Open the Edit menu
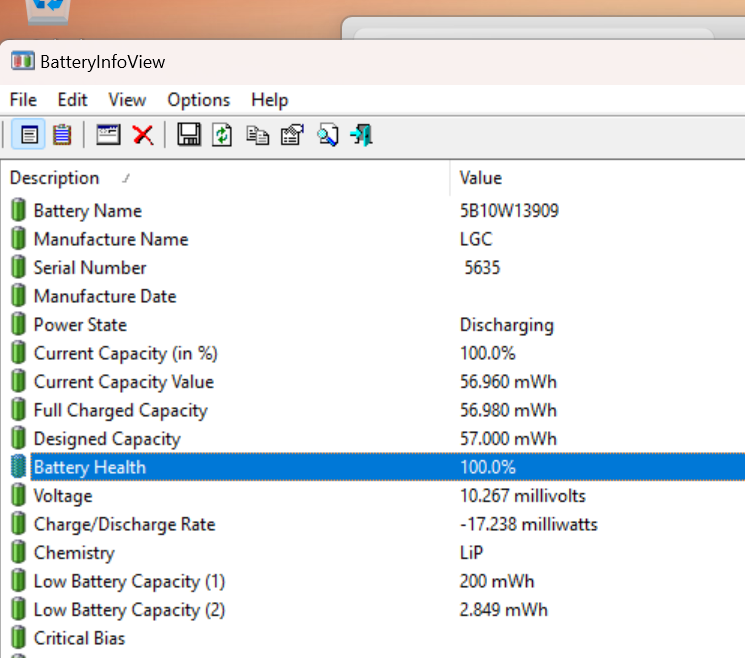The height and width of the screenshot is (658, 745). click(72, 100)
